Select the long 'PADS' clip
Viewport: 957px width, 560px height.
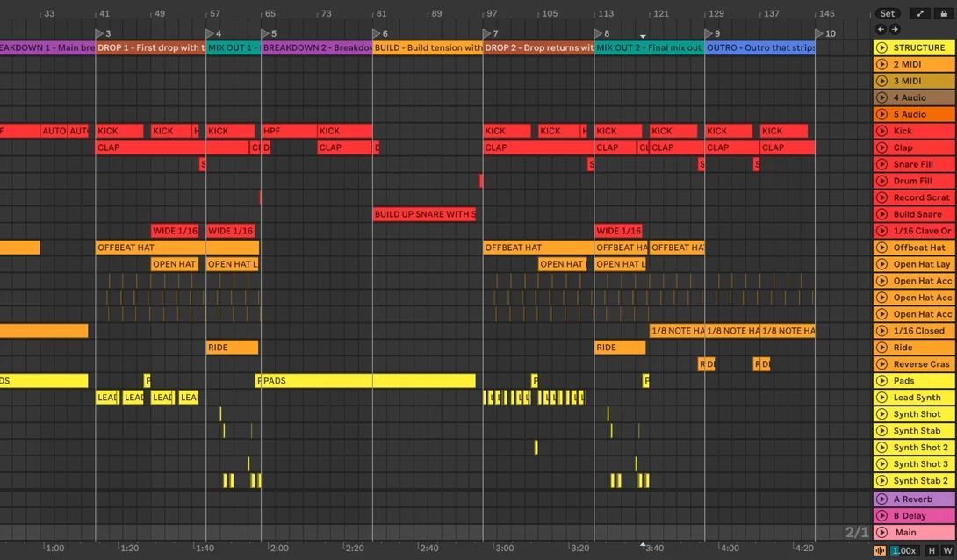369,381
